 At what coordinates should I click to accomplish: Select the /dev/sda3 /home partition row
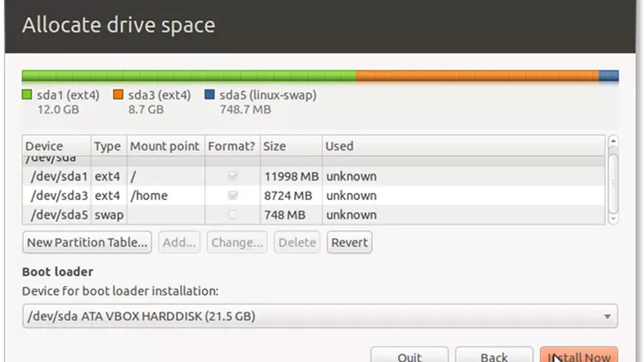point(59,195)
